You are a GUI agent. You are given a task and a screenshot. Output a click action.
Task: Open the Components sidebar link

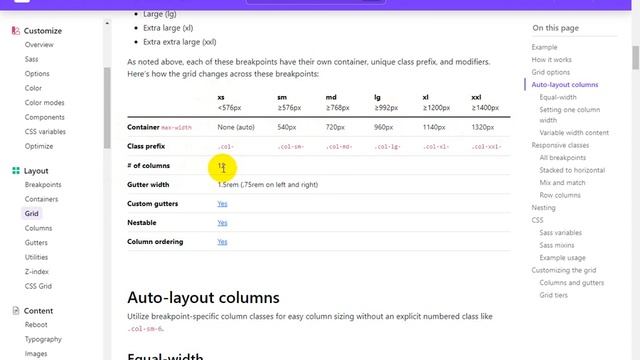click(44, 117)
